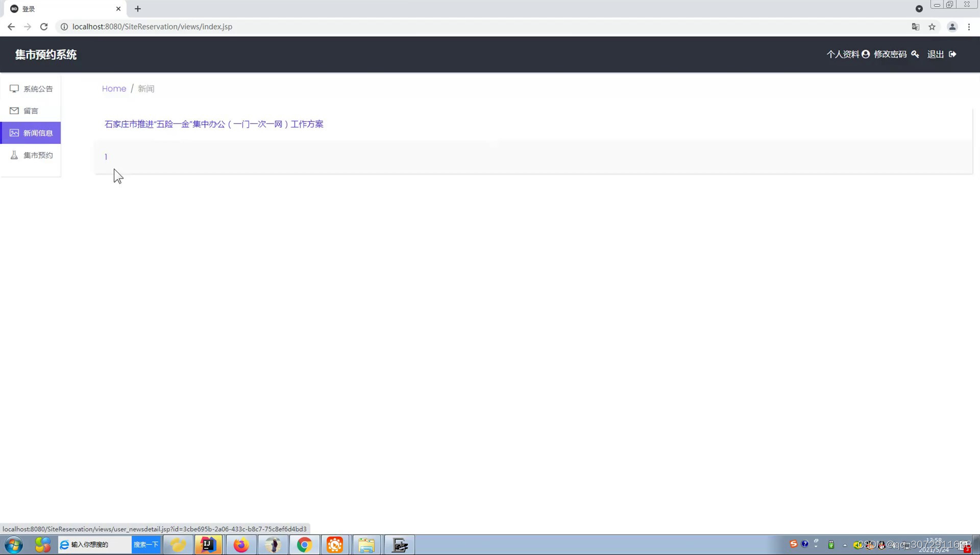Viewport: 980px width, 555px height.
Task: Click the yellow bird app in the taskbar
Action: click(x=178, y=545)
